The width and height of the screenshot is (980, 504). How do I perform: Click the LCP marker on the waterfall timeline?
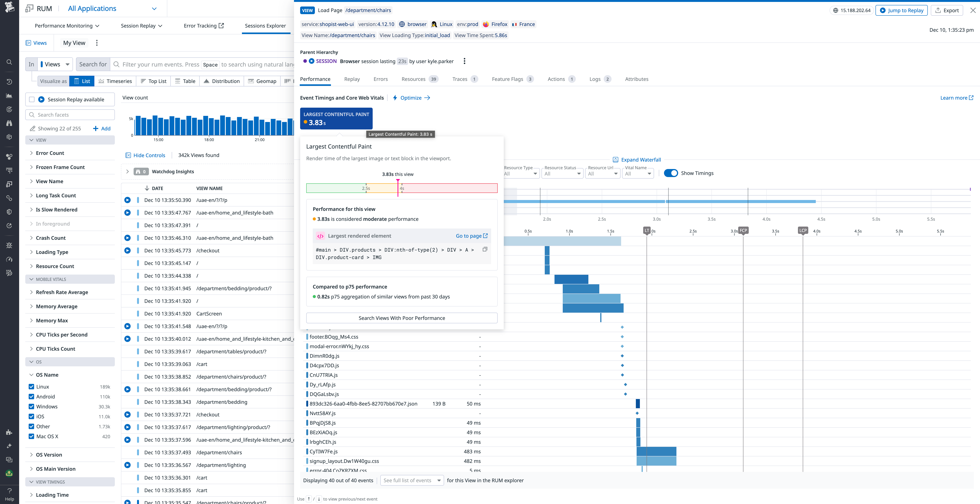pos(803,230)
